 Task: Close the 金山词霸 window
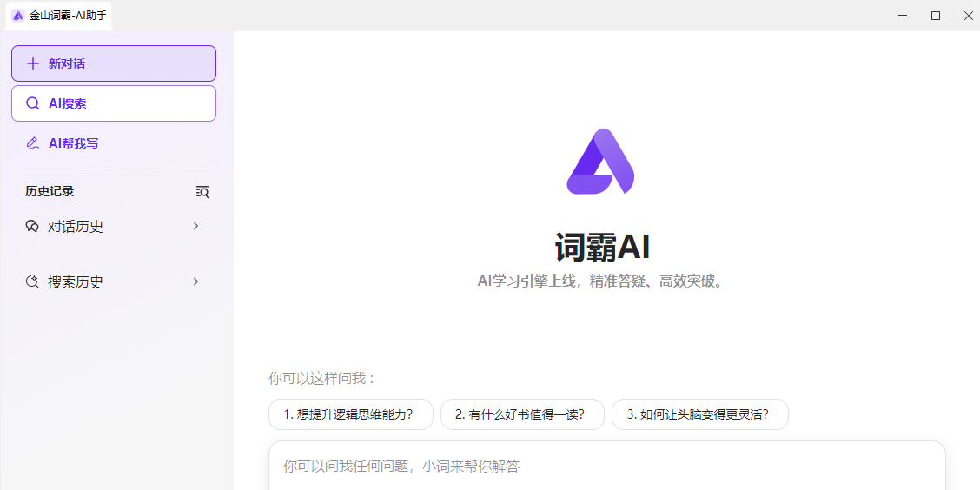(x=968, y=16)
